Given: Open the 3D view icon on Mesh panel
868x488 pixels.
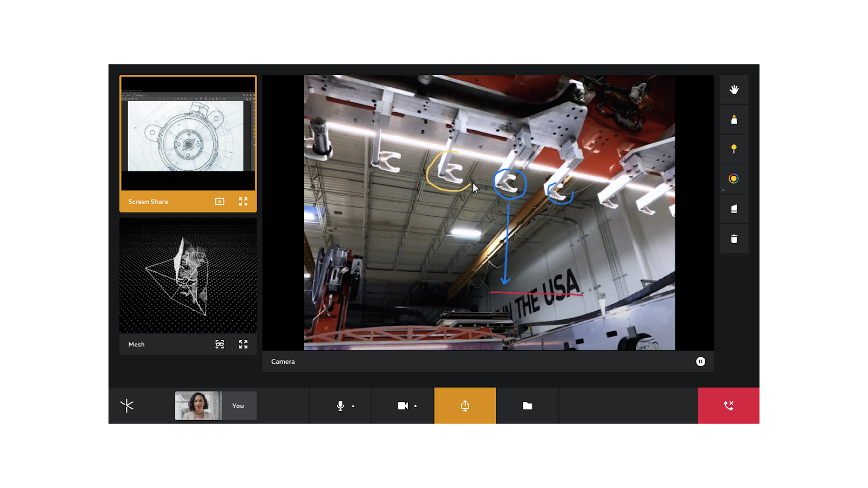Looking at the screenshot, I should pyautogui.click(x=219, y=344).
